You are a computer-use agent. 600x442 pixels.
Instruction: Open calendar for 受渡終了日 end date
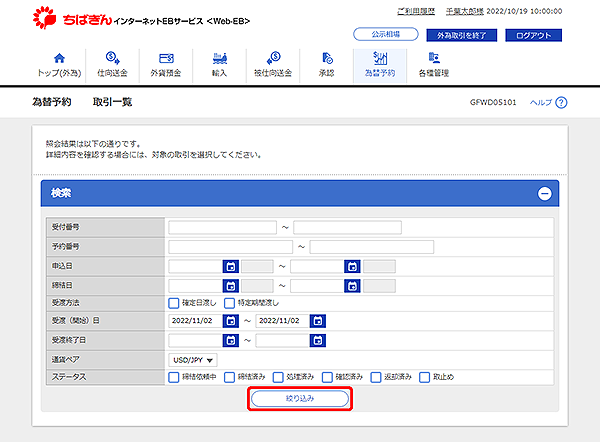click(x=318, y=340)
